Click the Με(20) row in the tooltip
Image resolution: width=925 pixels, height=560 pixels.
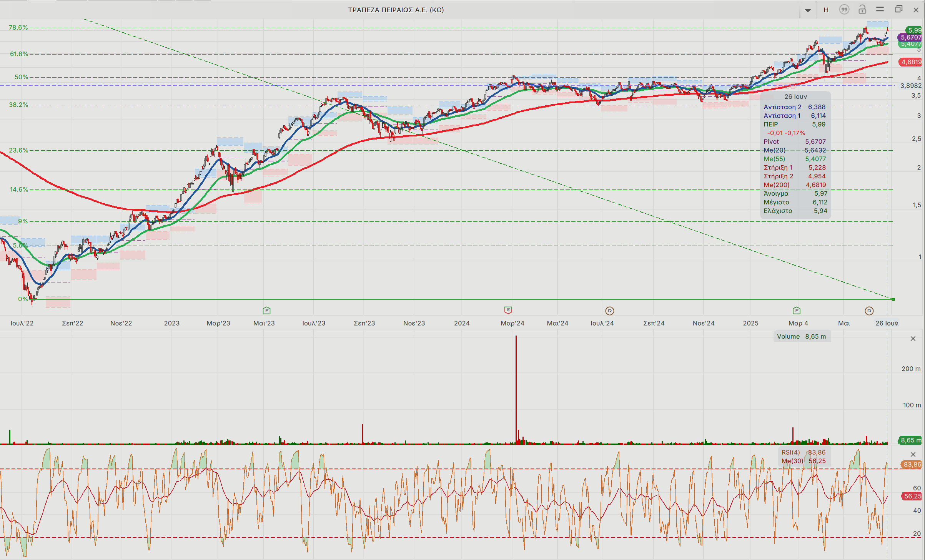(x=795, y=150)
